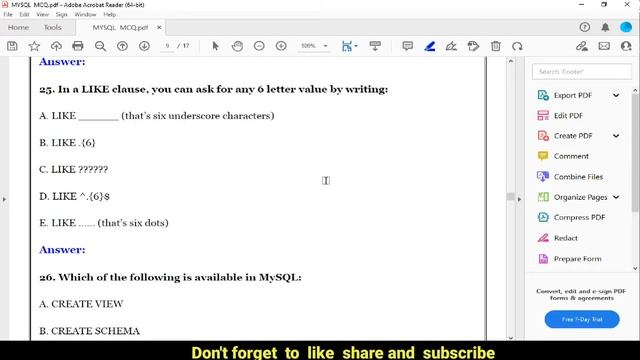Open the Sign menu

coord(61,14)
